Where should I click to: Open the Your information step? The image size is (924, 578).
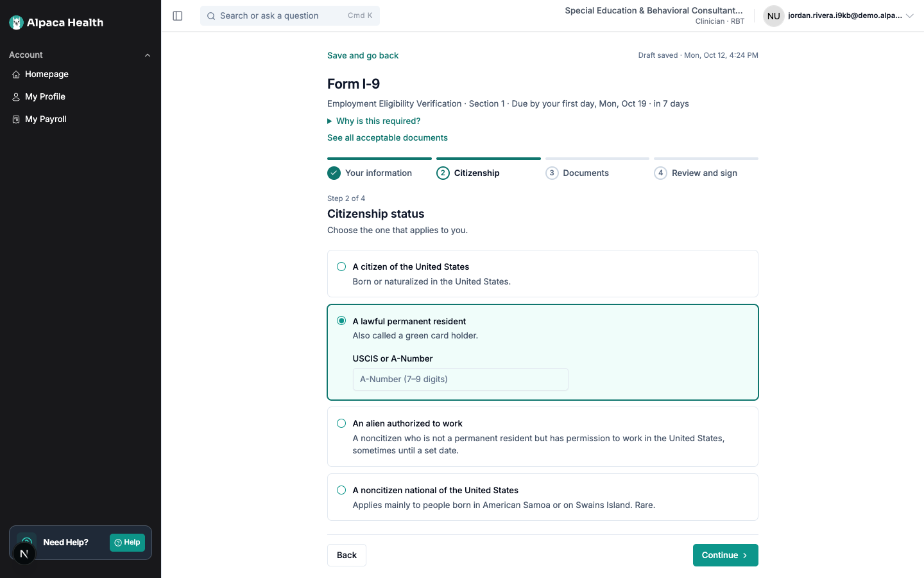[379, 173]
